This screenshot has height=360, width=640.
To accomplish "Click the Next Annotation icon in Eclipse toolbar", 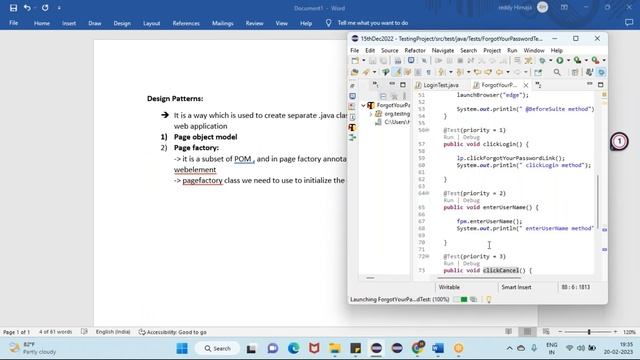I will click(441, 72).
